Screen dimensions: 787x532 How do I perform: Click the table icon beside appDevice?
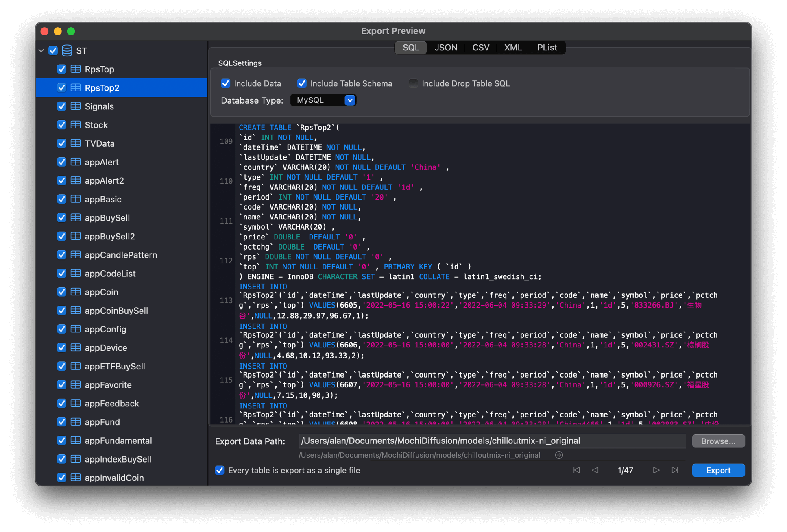[x=76, y=347]
